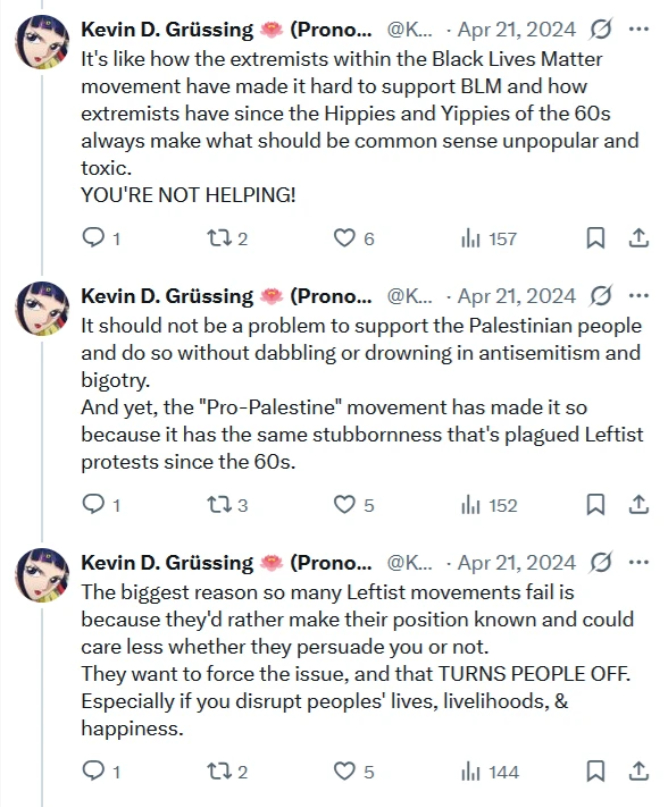The image size is (665, 807).
Task: Reply to the BLM extremists tweet
Action: click(93, 238)
